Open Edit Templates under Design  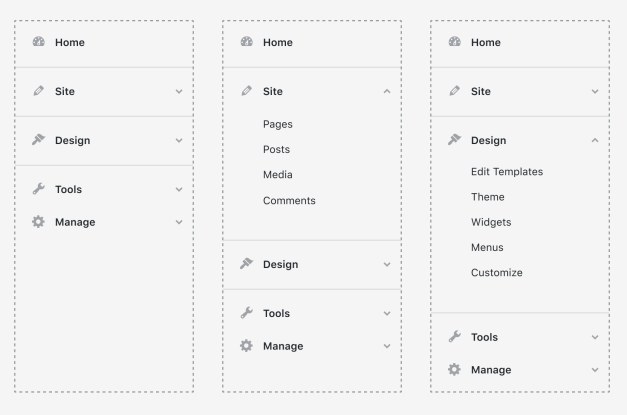pos(506,172)
